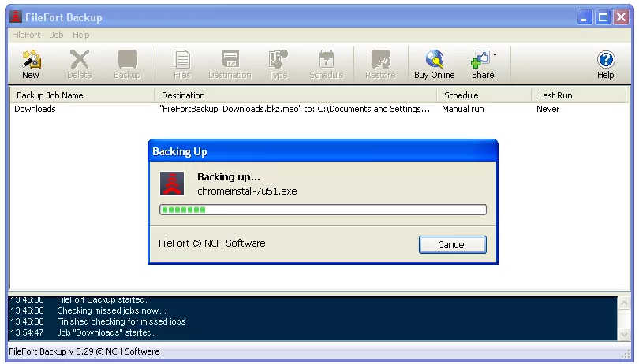Image resolution: width=639 pixels, height=364 pixels.
Task: Close the FileFort Backup window
Action: pyautogui.click(x=621, y=17)
